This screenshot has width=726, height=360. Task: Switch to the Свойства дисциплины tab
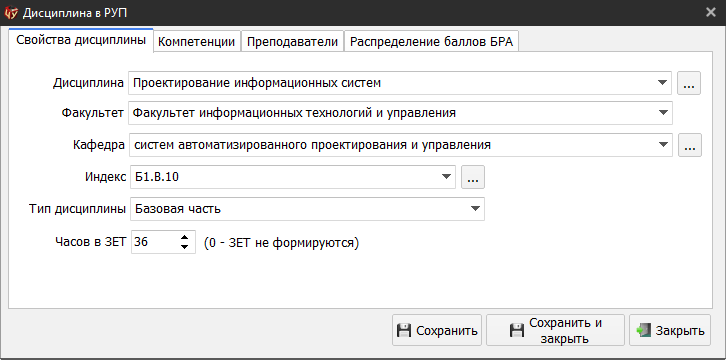(x=81, y=41)
